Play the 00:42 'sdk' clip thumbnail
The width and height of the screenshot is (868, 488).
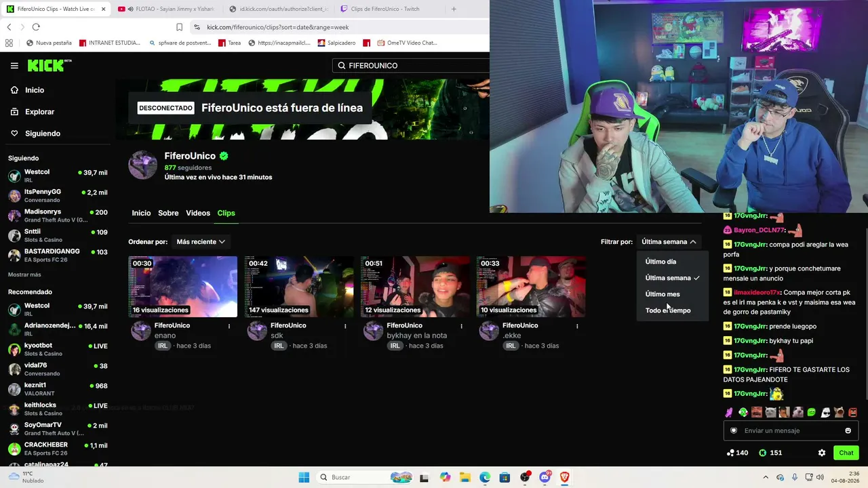pos(299,287)
